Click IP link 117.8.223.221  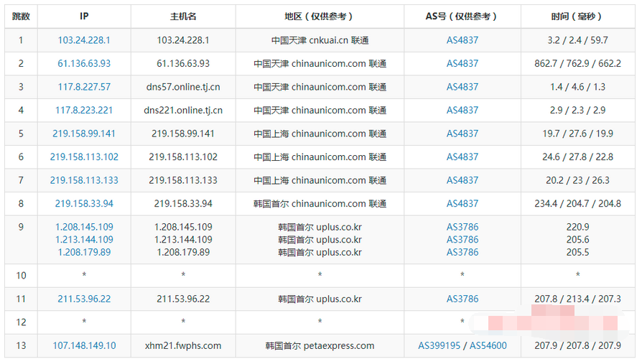pyautogui.click(x=84, y=110)
